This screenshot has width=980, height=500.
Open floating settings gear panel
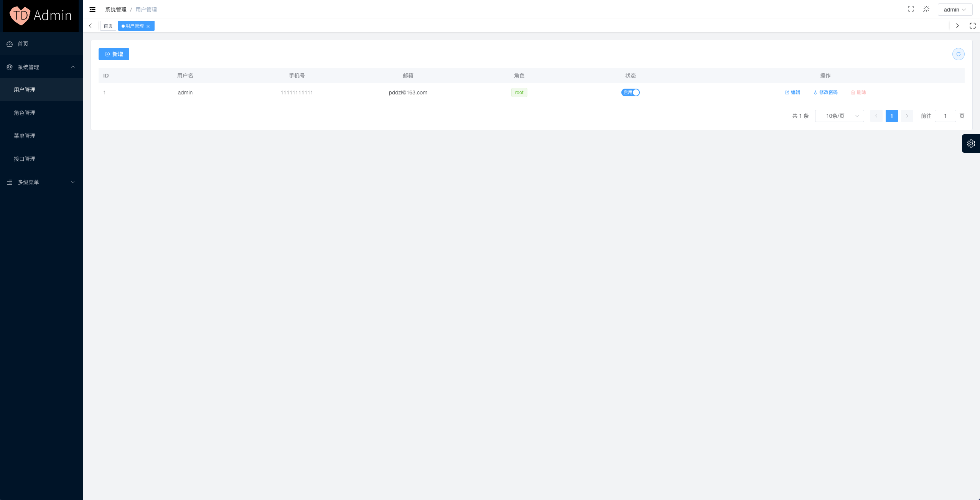click(x=971, y=144)
